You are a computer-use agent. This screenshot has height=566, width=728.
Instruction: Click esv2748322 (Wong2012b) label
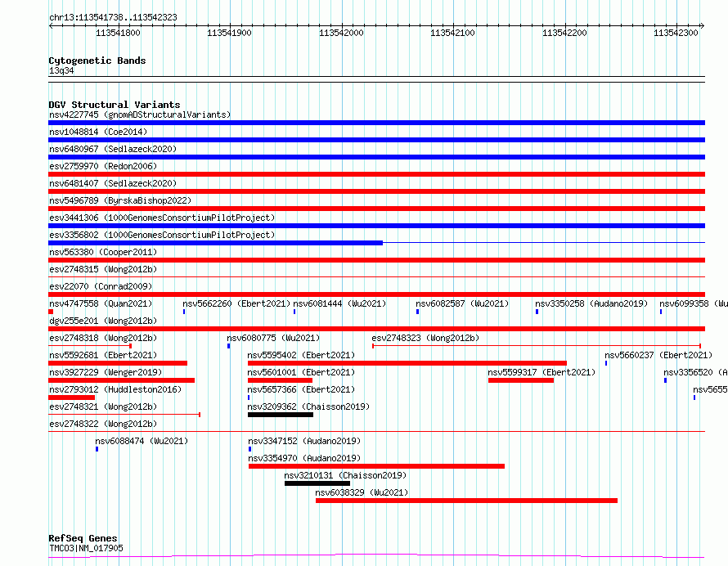click(x=103, y=424)
